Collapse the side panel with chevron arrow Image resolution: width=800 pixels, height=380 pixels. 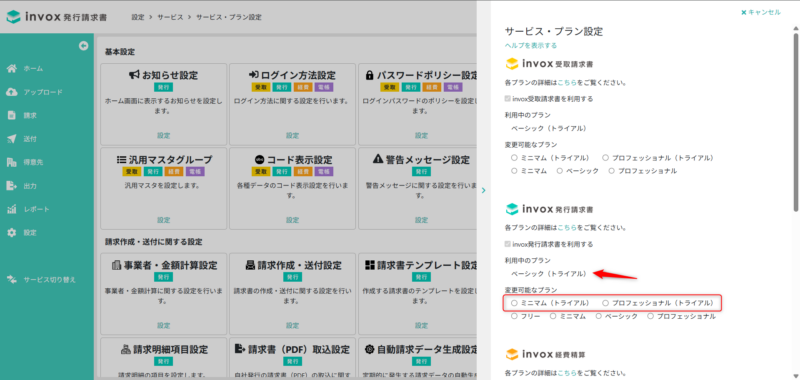[484, 190]
